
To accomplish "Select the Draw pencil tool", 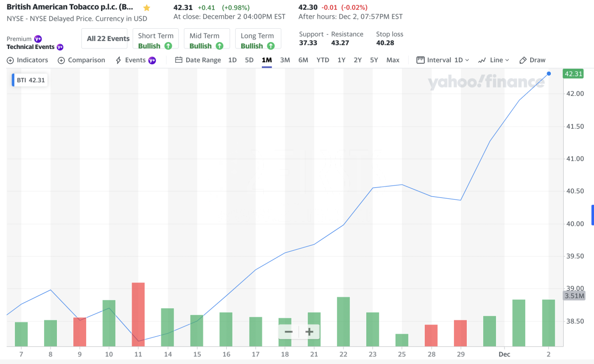I will pyautogui.click(x=532, y=60).
